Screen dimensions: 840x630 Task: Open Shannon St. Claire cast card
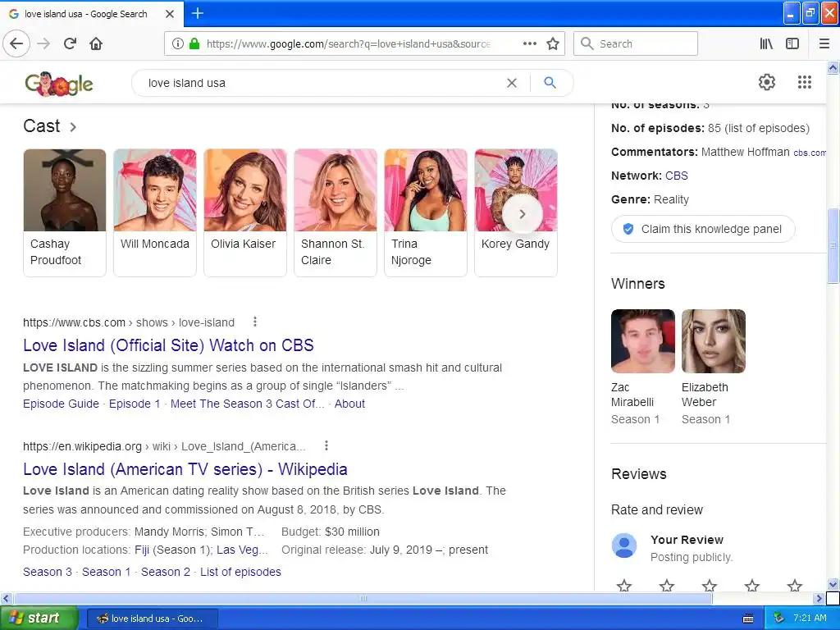336,212
